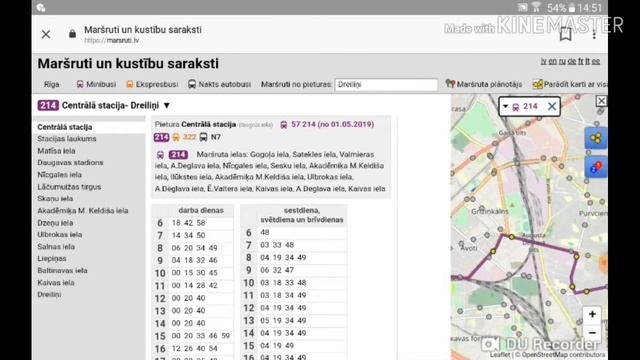This screenshot has height=360, width=640.
Task: Click the orange express bus icon before 322
Action: [x=176, y=137]
